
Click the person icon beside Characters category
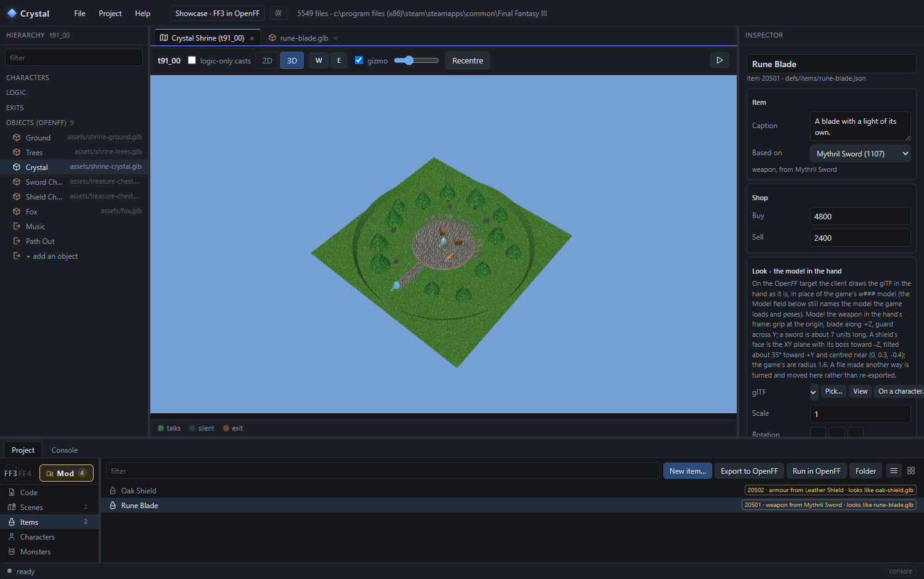click(12, 537)
